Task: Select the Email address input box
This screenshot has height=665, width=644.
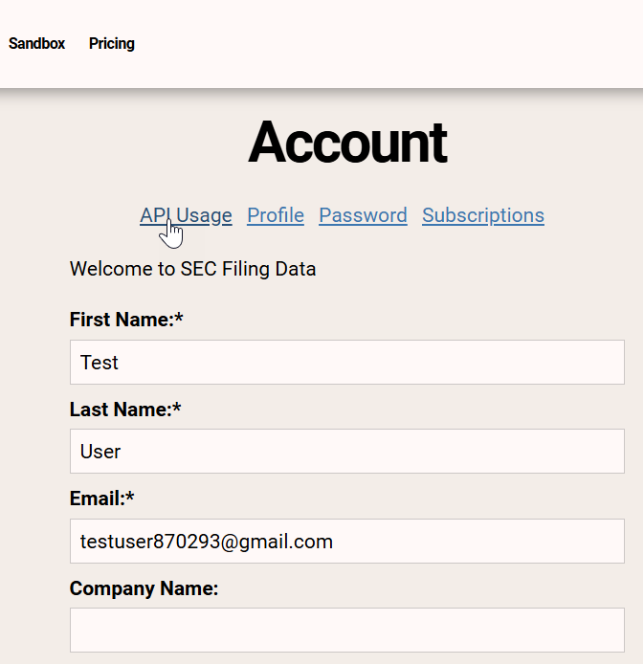Action: (346, 542)
